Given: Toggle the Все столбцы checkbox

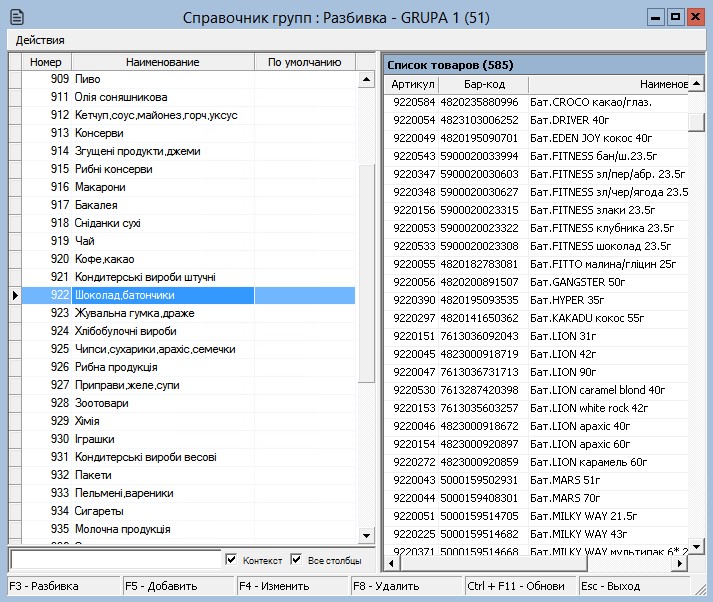Looking at the screenshot, I should pyautogui.click(x=296, y=560).
